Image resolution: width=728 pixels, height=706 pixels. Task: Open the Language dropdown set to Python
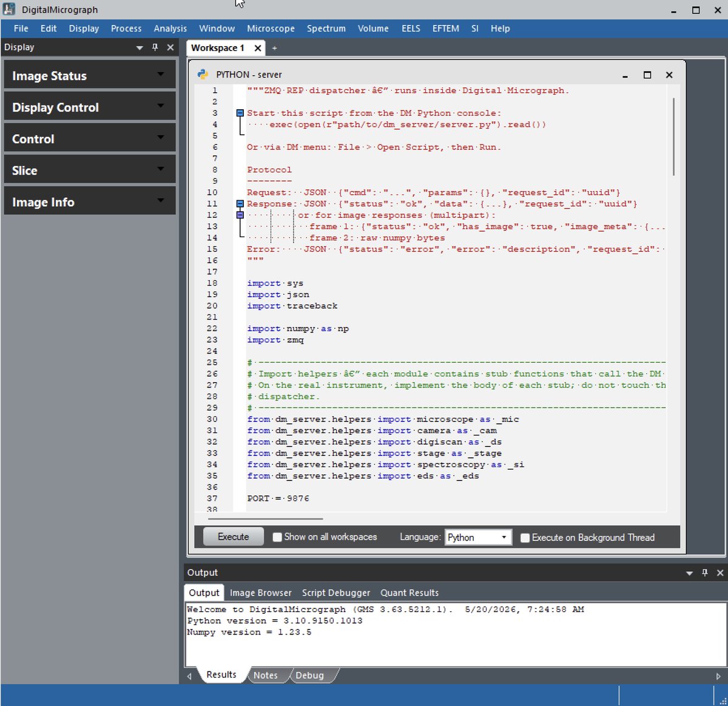[478, 537]
